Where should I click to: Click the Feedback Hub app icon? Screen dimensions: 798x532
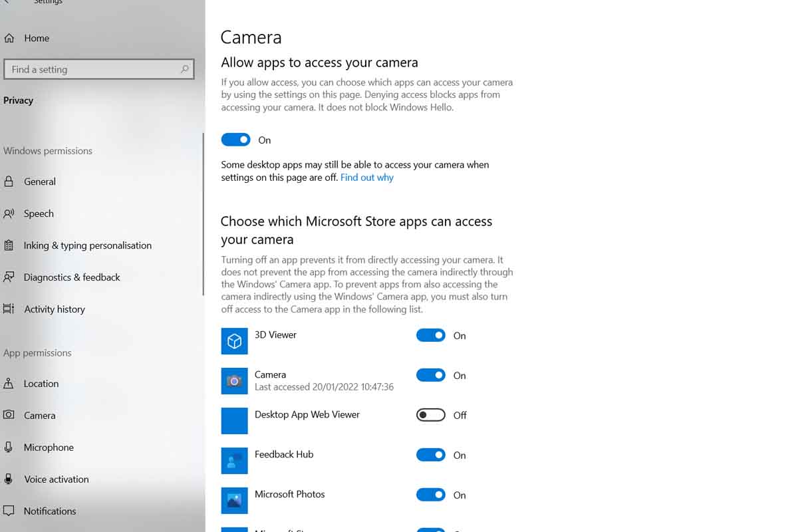coord(234,461)
